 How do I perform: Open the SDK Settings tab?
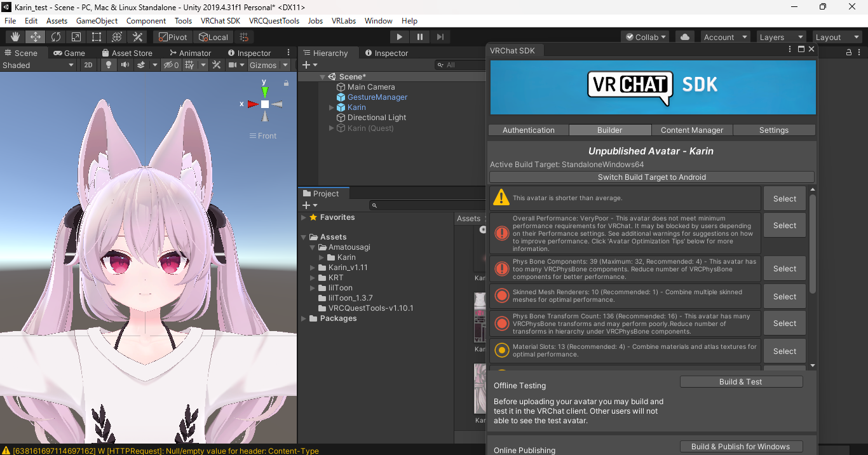pos(774,130)
